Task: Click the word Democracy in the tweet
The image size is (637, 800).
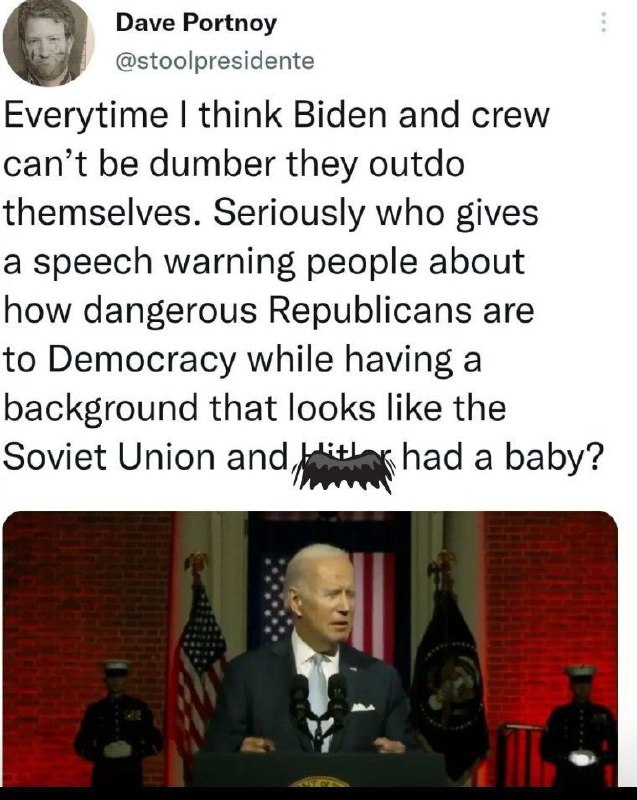Action: pyautogui.click(x=142, y=361)
